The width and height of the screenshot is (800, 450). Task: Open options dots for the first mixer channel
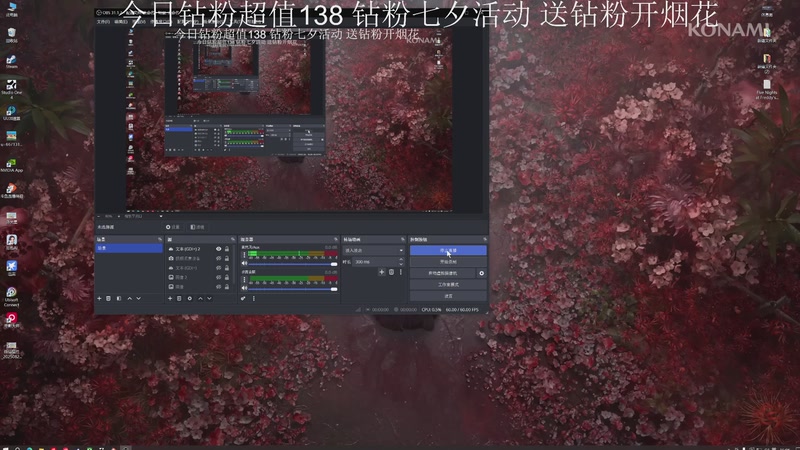(244, 254)
